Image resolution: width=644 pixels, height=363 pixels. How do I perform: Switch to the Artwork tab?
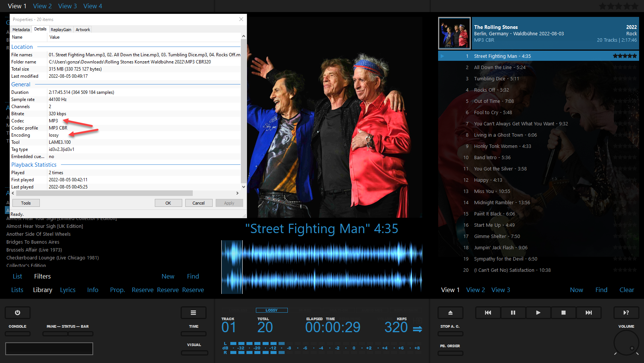(x=83, y=30)
